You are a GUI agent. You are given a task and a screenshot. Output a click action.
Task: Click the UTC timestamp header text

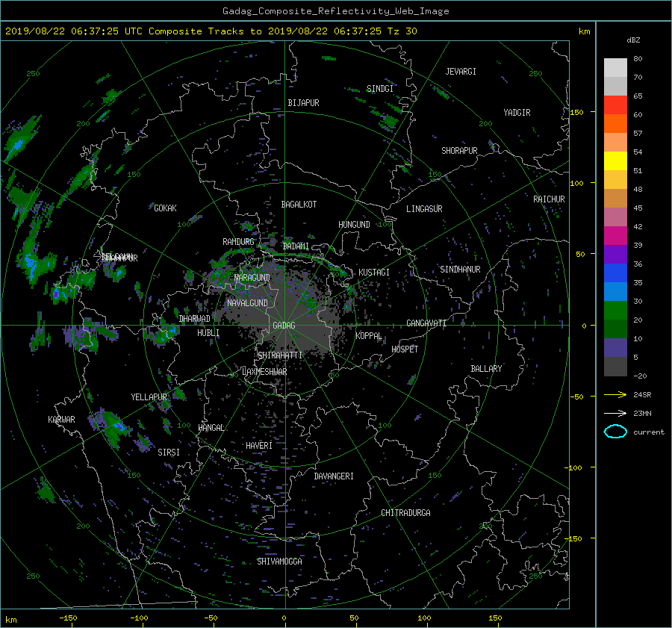pos(211,31)
